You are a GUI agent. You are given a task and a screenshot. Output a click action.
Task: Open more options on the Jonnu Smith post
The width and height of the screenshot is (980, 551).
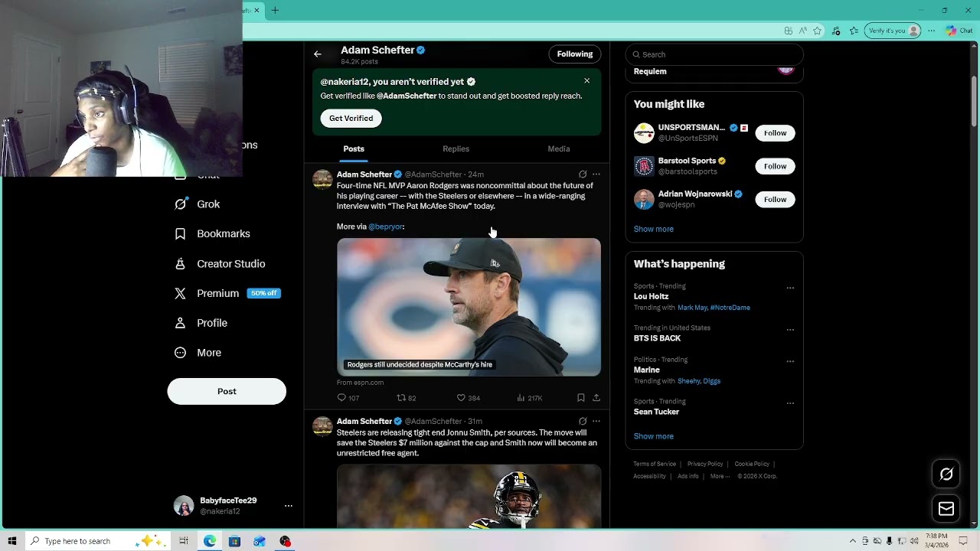596,422
